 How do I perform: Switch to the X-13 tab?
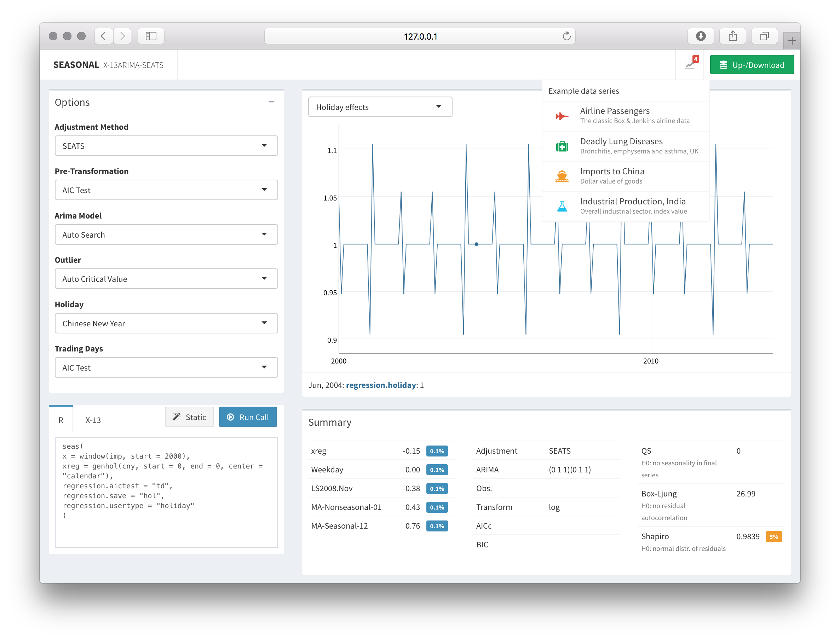[x=93, y=420]
